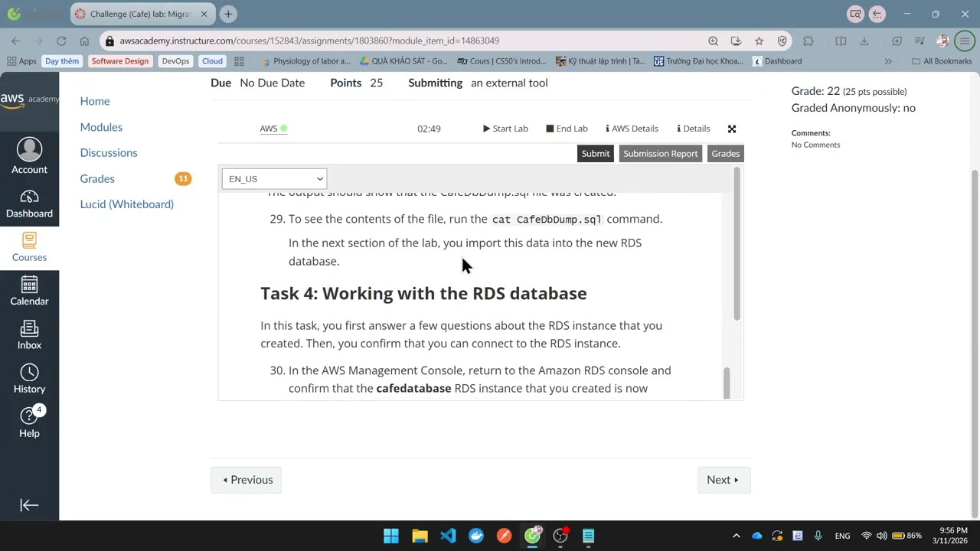
Task: Show hidden bookmarks with the chevron overflow
Action: (x=888, y=61)
